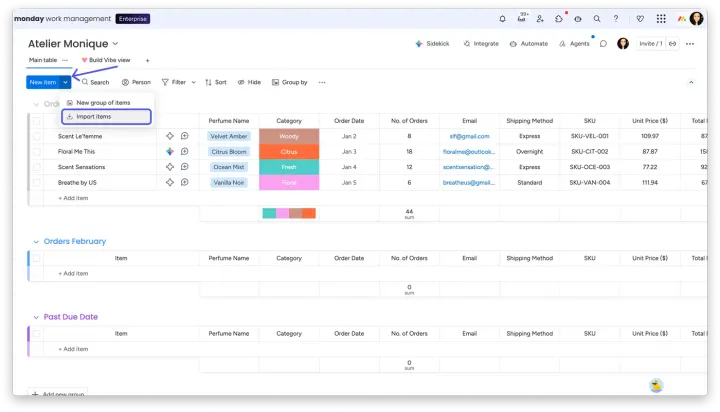Open the board discussion chat bubble icon
The image size is (720, 412).
pos(603,44)
